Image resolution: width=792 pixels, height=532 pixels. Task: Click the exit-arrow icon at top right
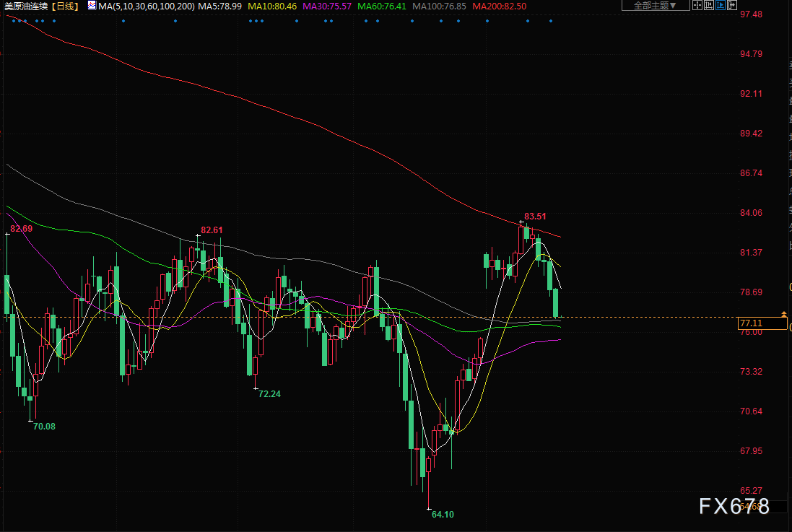[733, 5]
